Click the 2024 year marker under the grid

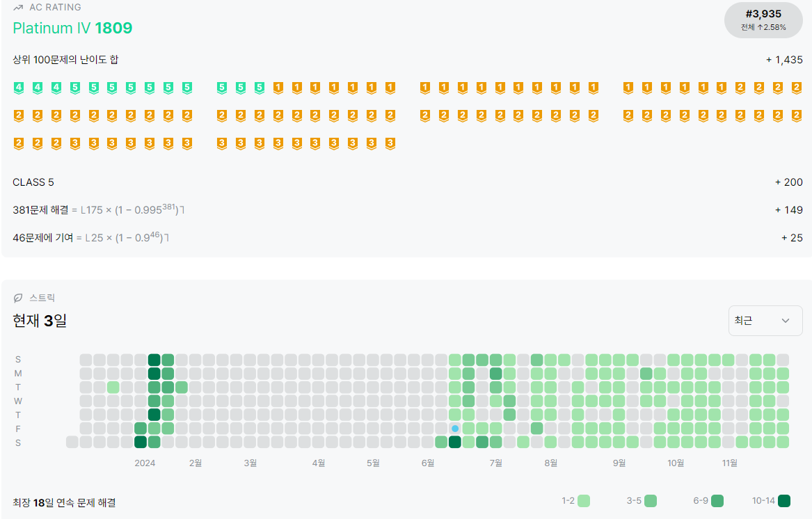pyautogui.click(x=145, y=463)
